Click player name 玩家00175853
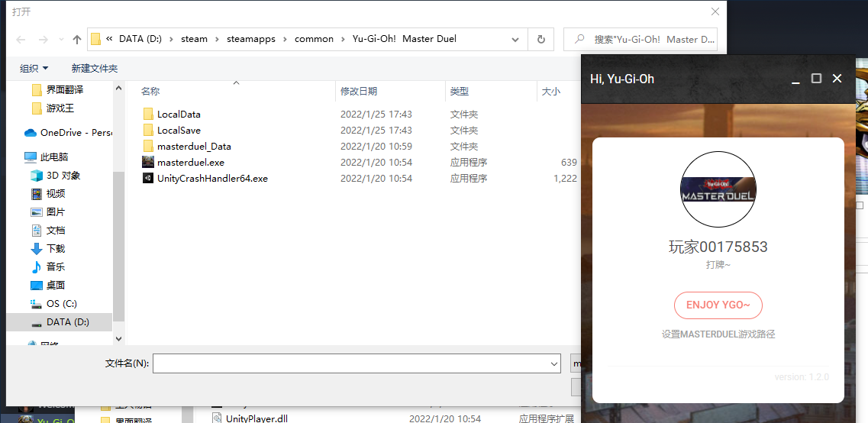The width and height of the screenshot is (868, 423). click(718, 247)
